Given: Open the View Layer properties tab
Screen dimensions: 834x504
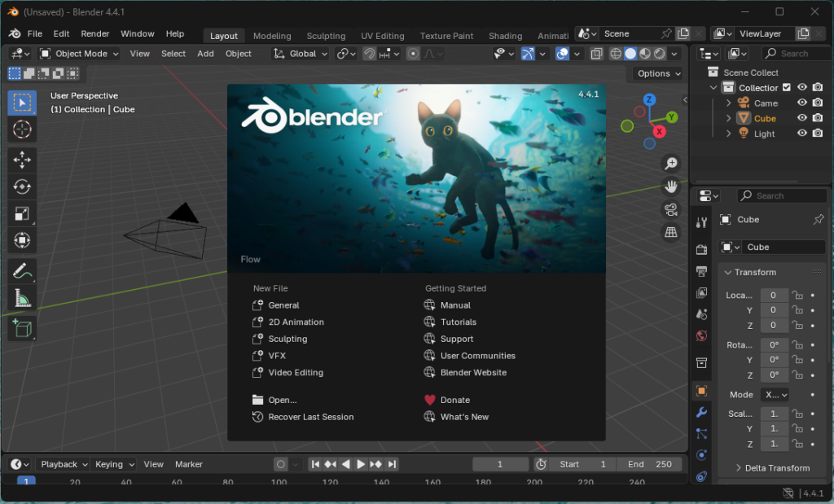Looking at the screenshot, I should [x=701, y=293].
